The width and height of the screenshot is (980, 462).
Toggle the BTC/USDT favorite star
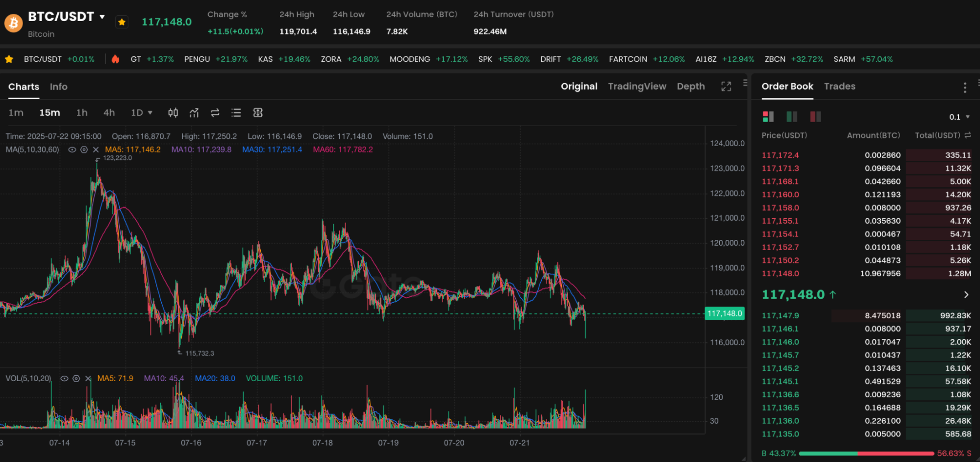(122, 22)
